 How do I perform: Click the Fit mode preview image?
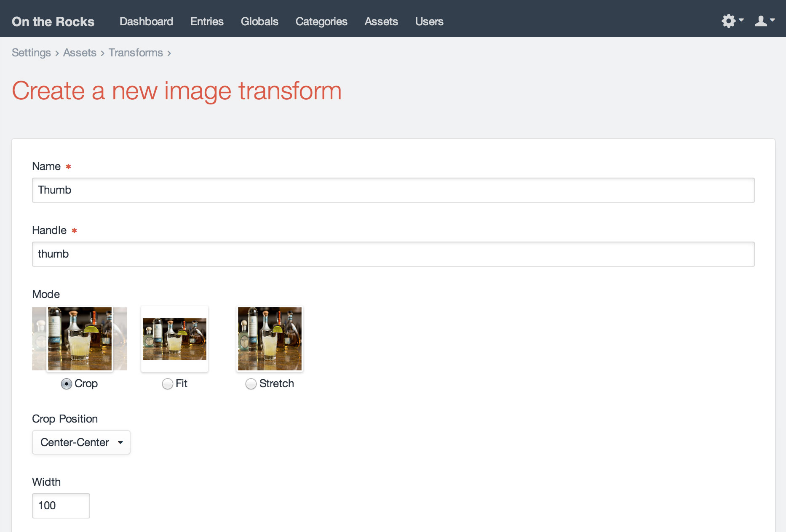174,338
